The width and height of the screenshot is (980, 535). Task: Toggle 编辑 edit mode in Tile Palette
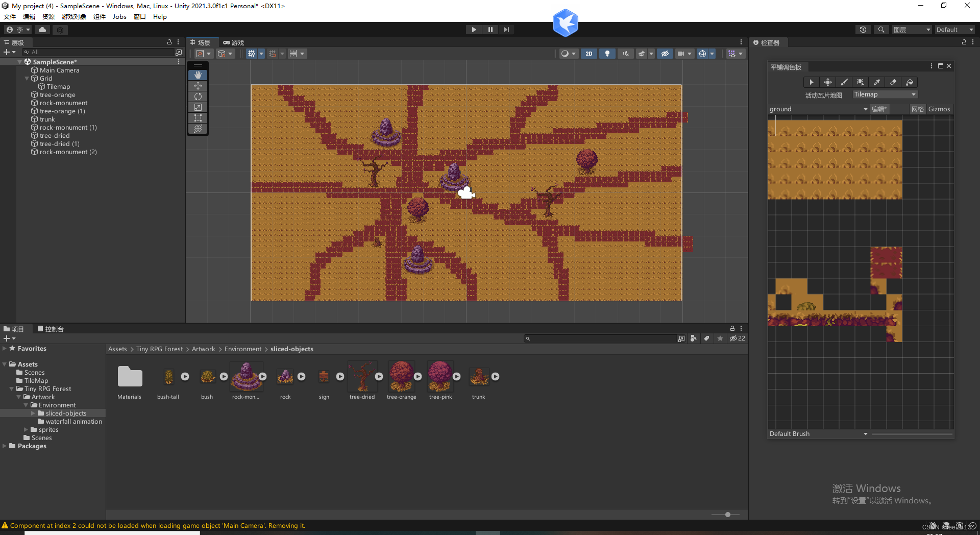879,109
